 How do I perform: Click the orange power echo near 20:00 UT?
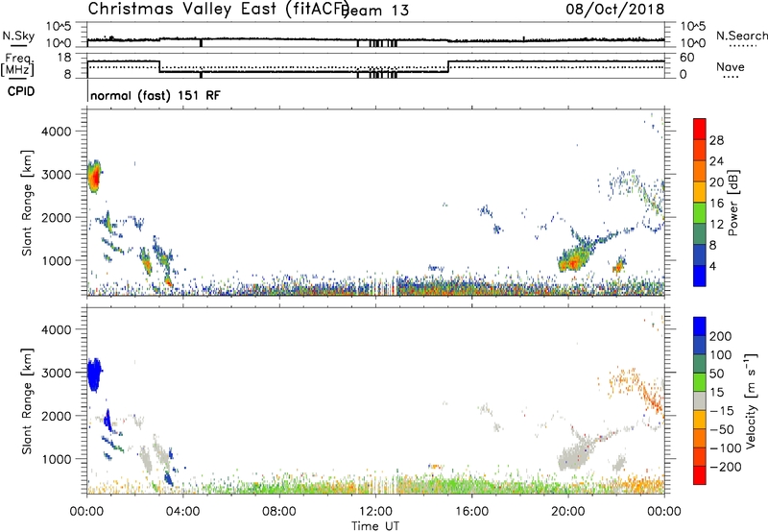click(x=573, y=262)
